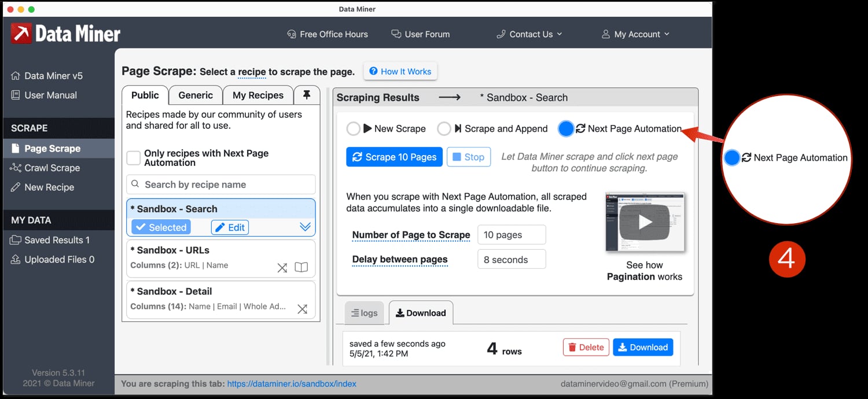The width and height of the screenshot is (868, 399).
Task: Click the upload icon beside Uploaded Files 0
Action: click(x=16, y=260)
